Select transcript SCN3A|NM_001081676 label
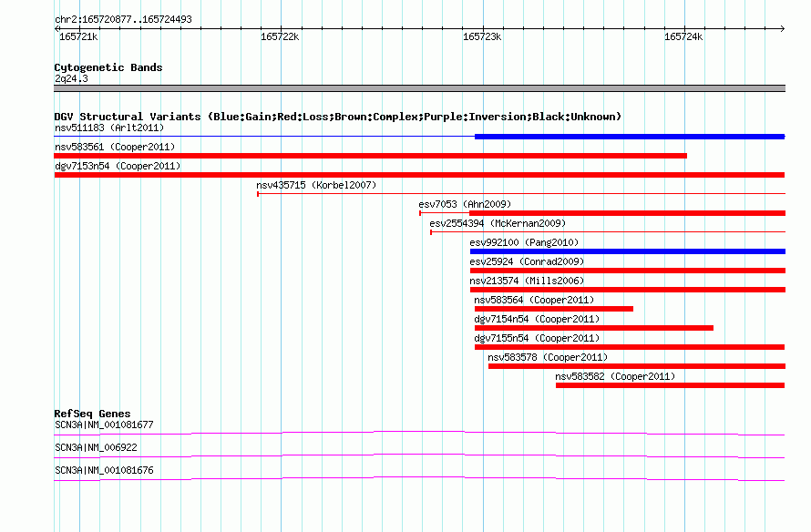The width and height of the screenshot is (811, 532). pyautogui.click(x=104, y=470)
